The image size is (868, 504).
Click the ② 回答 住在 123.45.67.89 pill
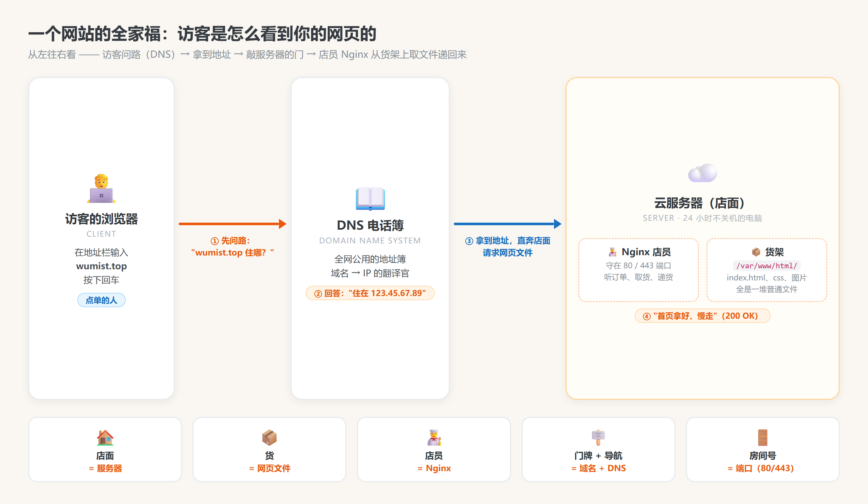click(370, 293)
